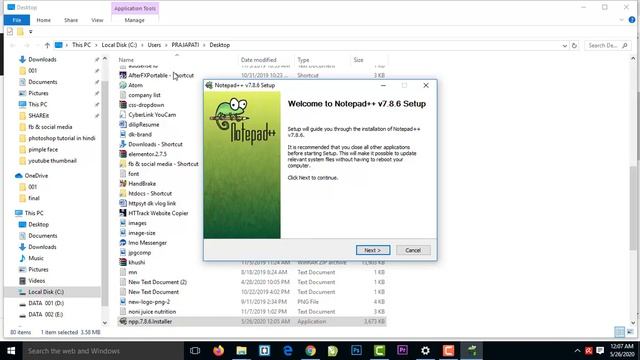The height and width of the screenshot is (360, 640).
Task: Launch Google Chrome from taskbar
Action: (x=310, y=351)
